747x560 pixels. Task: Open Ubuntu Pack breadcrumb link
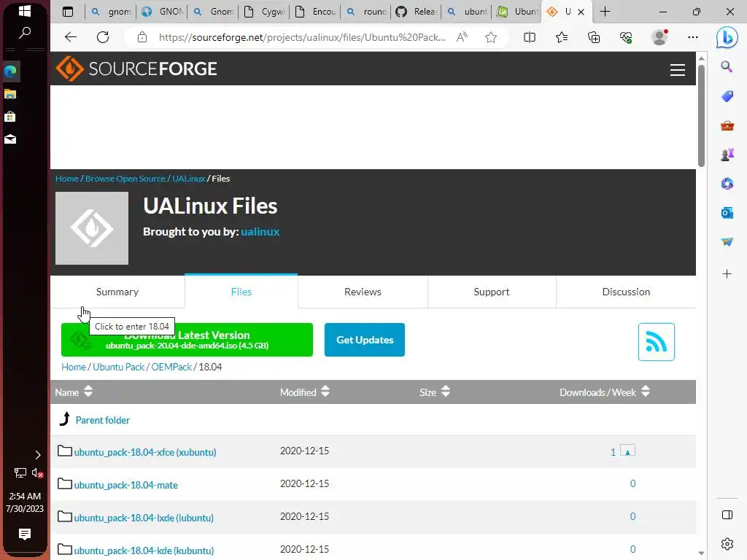(119, 367)
